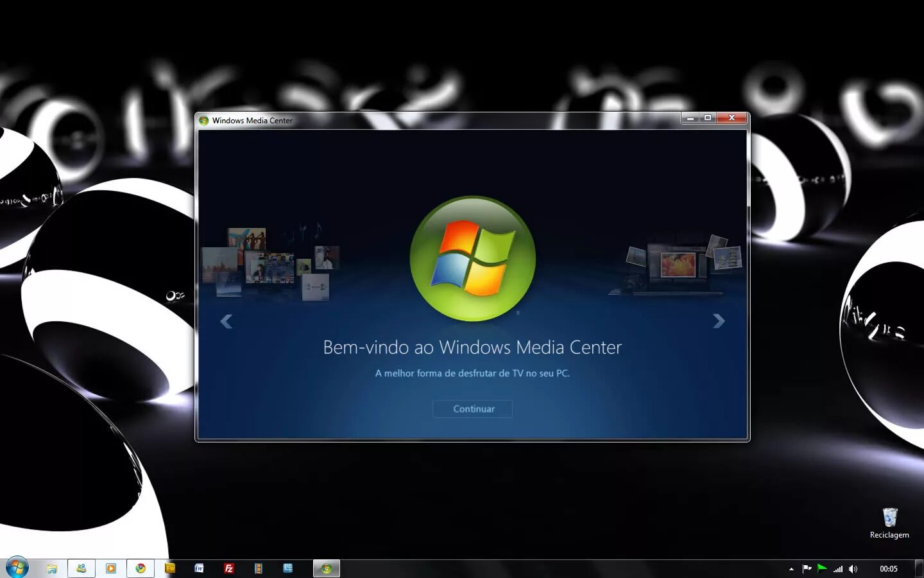Click the green Windows Media Center orb logo
Image resolution: width=924 pixels, height=578 pixels.
point(473,259)
